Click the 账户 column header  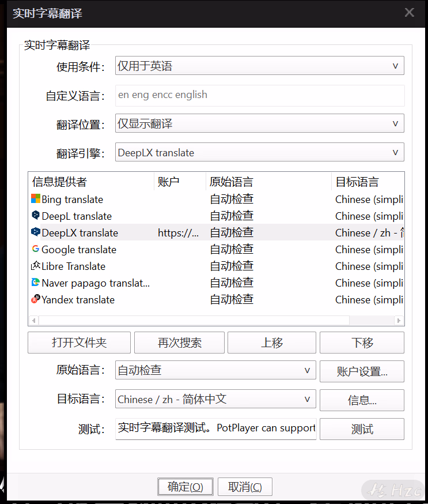[180, 182]
